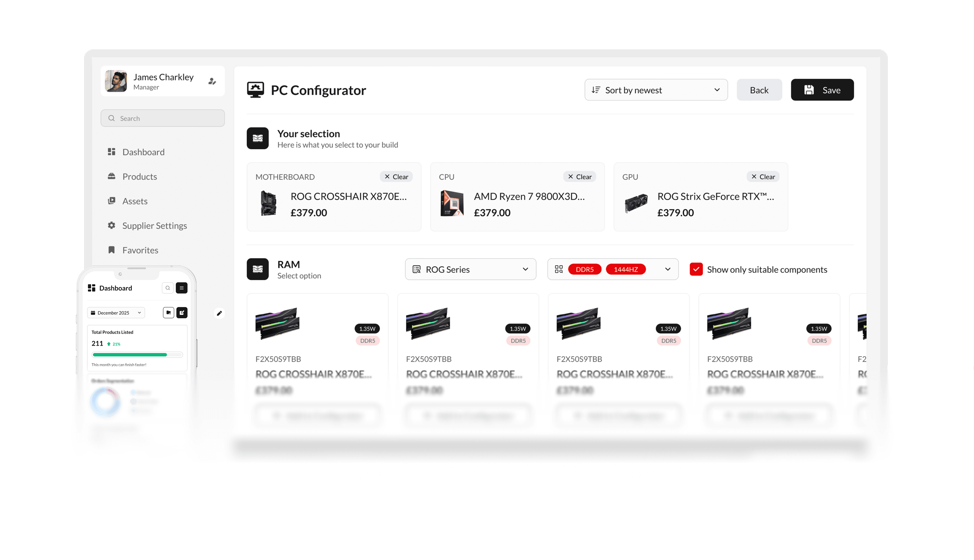Click the RAM section icon

click(x=258, y=269)
